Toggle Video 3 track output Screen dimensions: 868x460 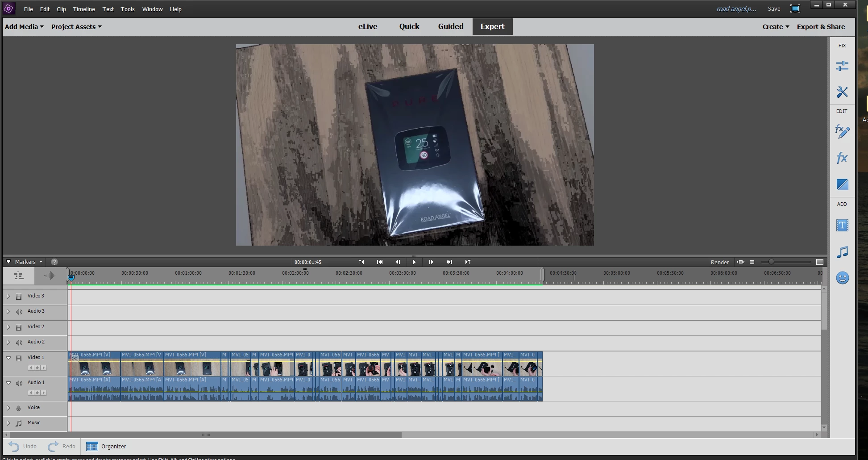point(19,297)
